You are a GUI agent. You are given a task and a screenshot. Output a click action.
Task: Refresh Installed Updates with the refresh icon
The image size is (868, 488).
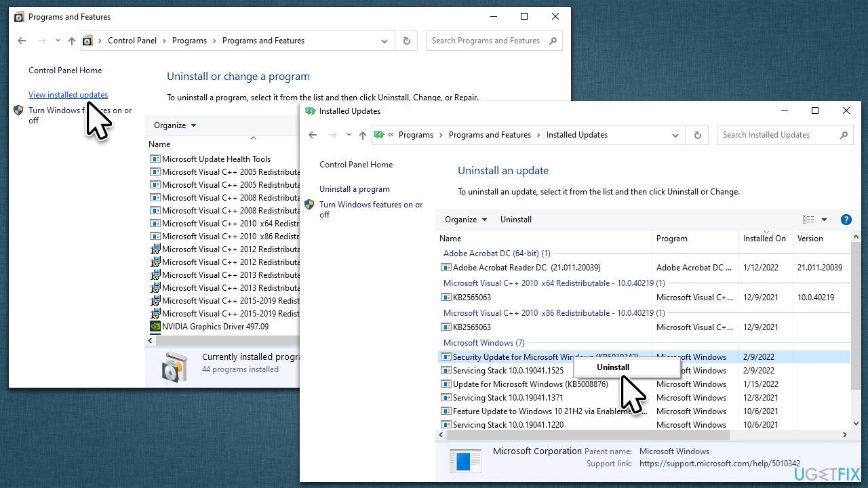(697, 135)
